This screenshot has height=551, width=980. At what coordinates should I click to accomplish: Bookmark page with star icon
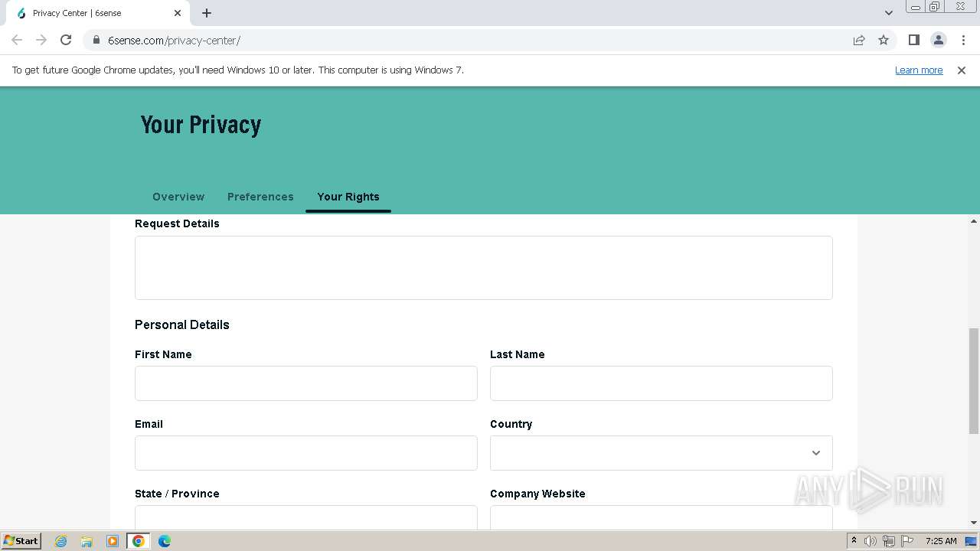coord(884,40)
